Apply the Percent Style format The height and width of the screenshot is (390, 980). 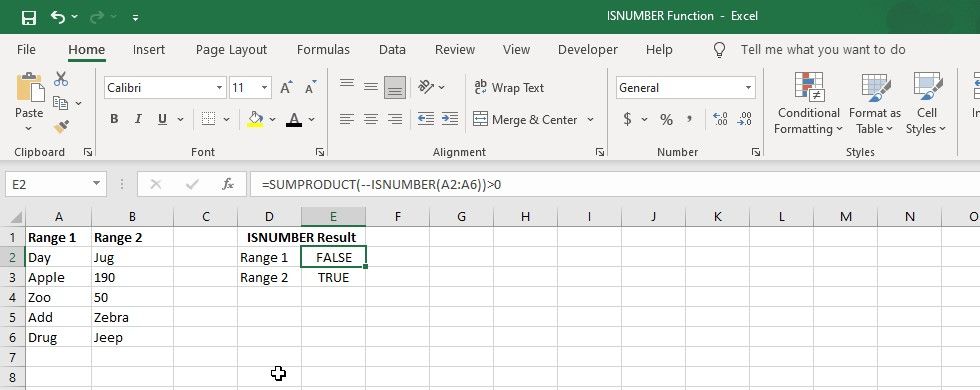(666, 119)
